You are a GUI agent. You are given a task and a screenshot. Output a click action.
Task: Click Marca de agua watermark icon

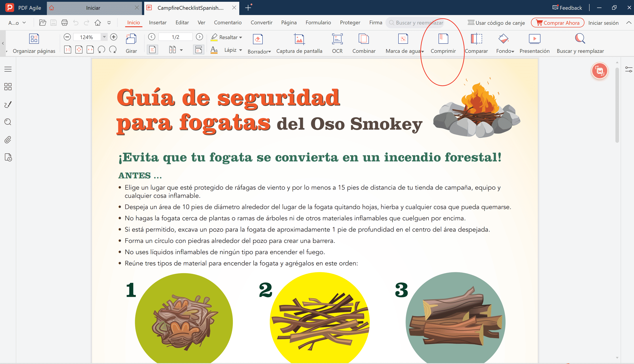[x=403, y=39]
